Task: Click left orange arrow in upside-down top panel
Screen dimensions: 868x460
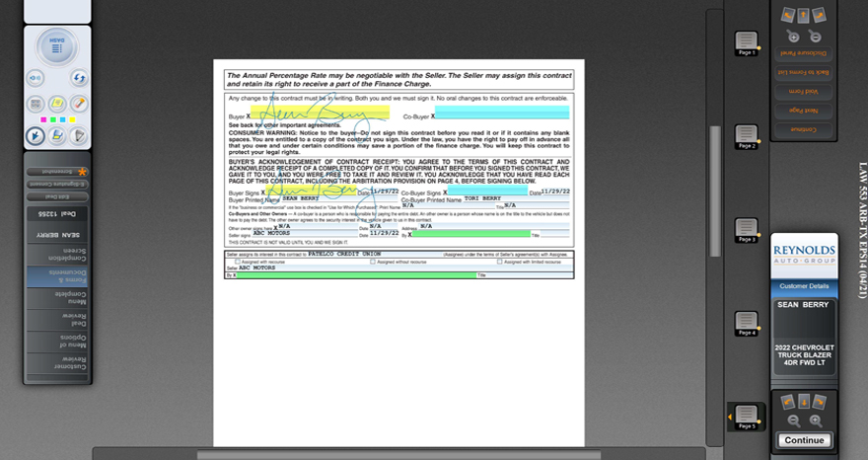Action: [x=788, y=15]
